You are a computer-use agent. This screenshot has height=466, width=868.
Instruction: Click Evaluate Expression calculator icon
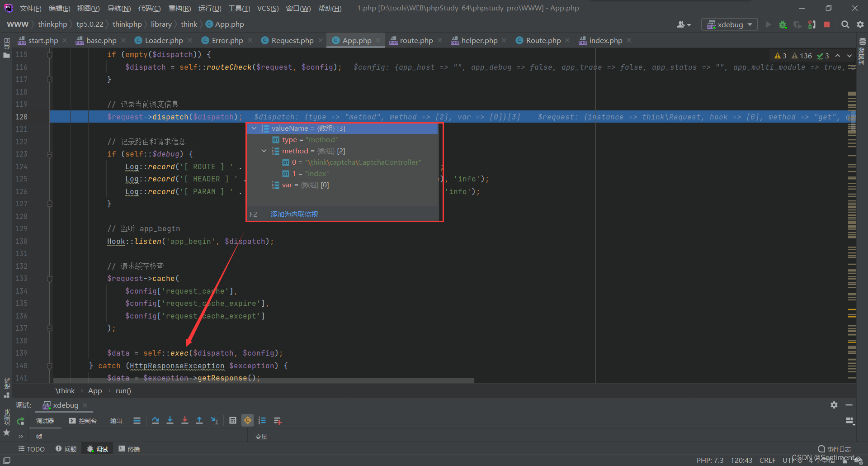click(233, 421)
